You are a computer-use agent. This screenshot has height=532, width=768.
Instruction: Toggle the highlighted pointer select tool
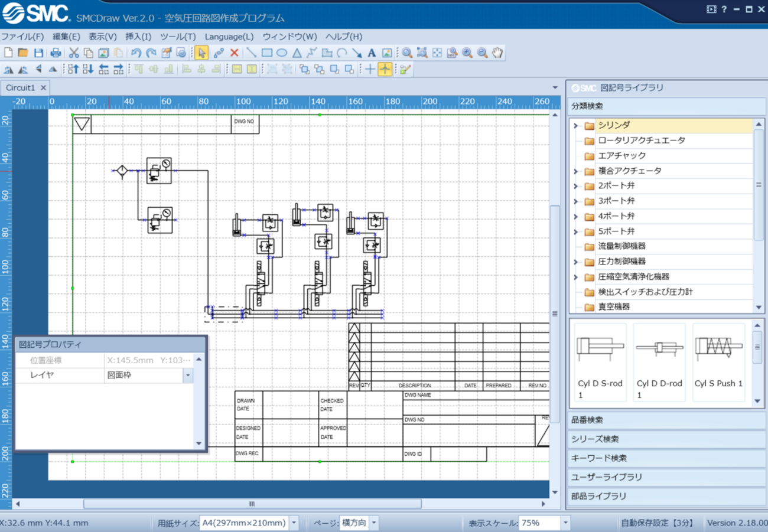click(x=201, y=53)
